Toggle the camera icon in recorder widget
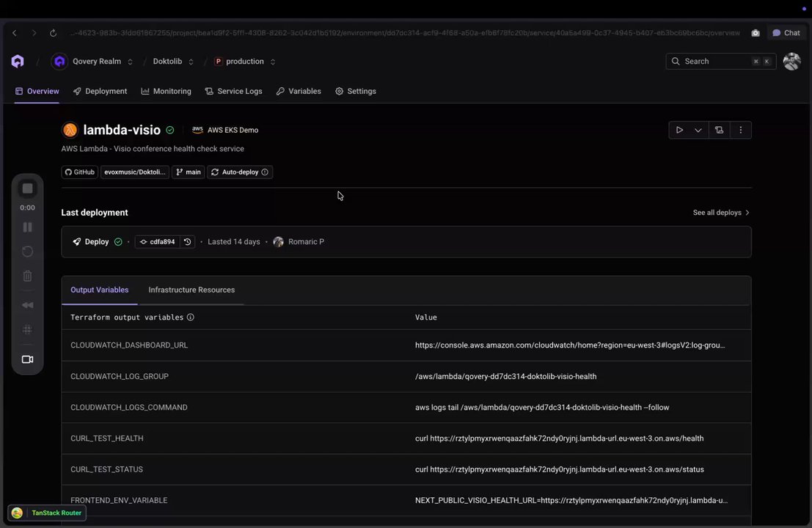The image size is (812, 528). tap(27, 359)
